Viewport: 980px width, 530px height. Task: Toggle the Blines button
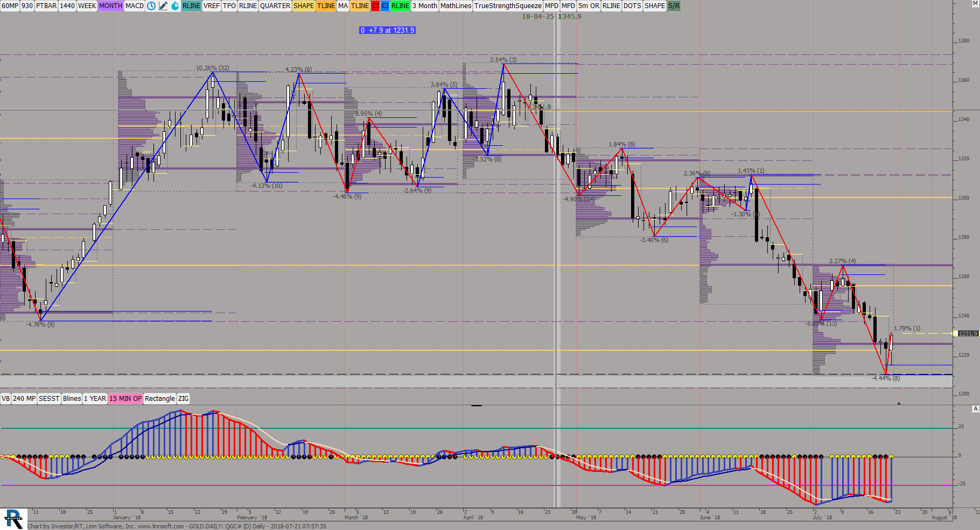click(72, 399)
